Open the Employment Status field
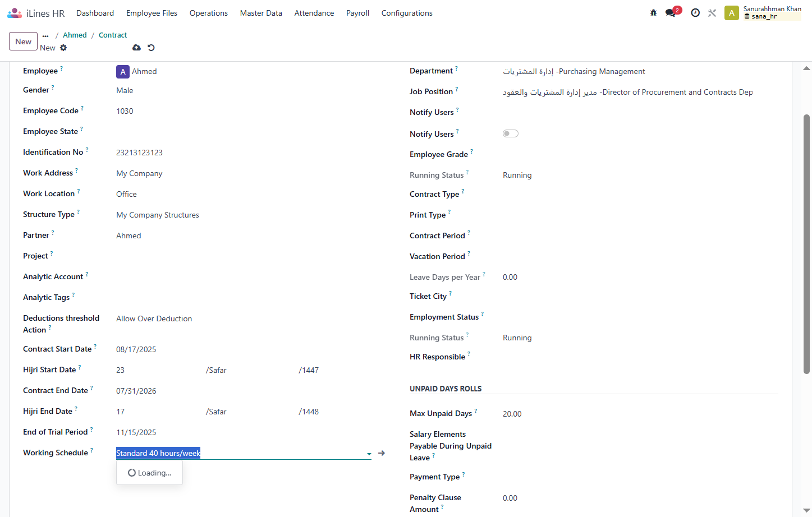Viewport: 812px width, 517px height. (640, 317)
